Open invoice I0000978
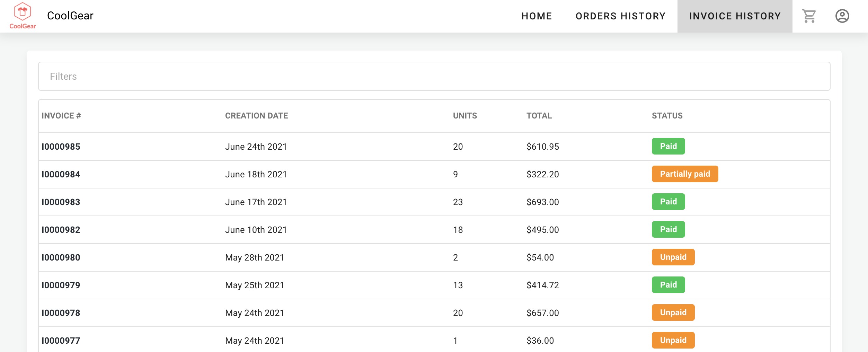The height and width of the screenshot is (352, 868). click(x=61, y=313)
